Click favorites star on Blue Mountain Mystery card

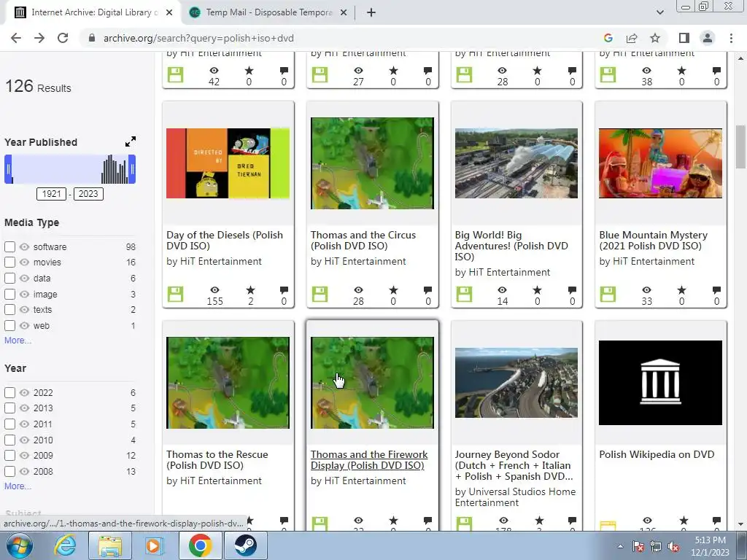click(682, 289)
